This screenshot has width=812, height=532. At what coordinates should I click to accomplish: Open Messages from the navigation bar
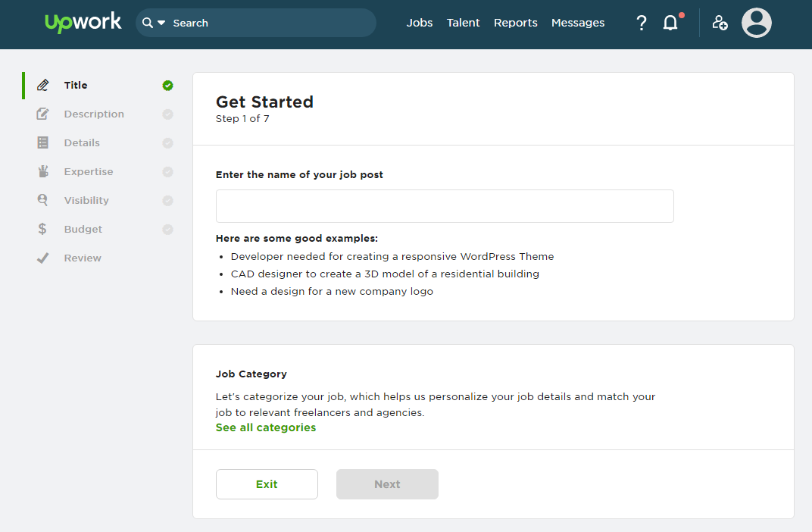[x=577, y=23]
